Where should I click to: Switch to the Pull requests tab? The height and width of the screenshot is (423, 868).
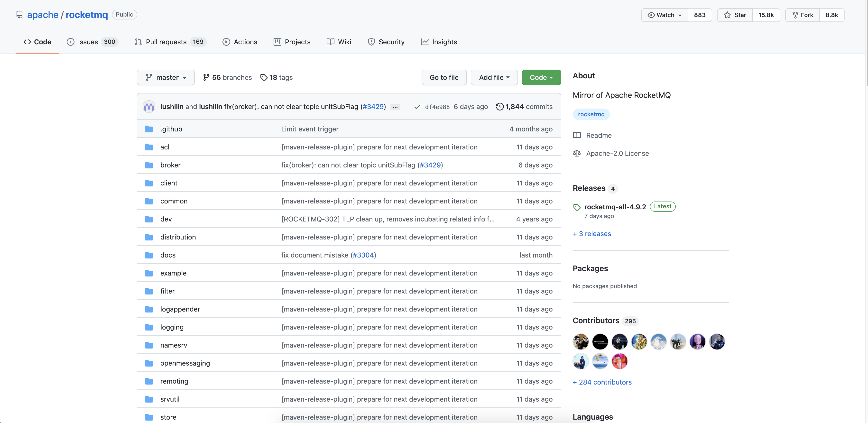pos(166,42)
